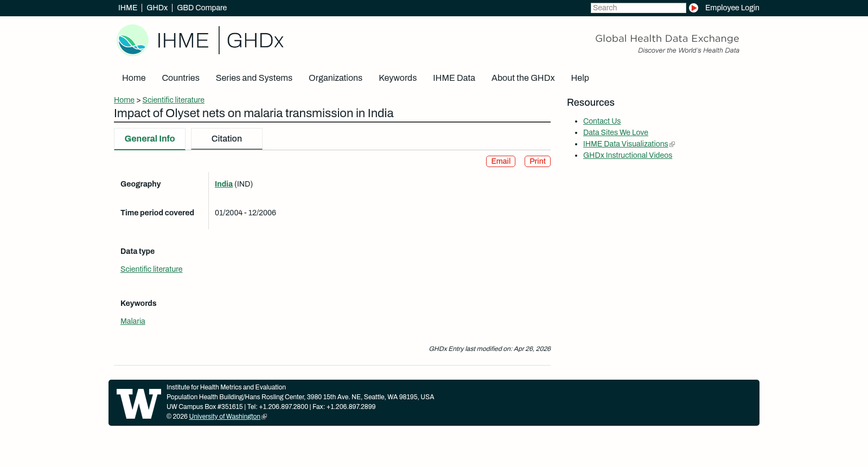Click the search input field
Screen dimensions: 868x467
pyautogui.click(x=638, y=8)
